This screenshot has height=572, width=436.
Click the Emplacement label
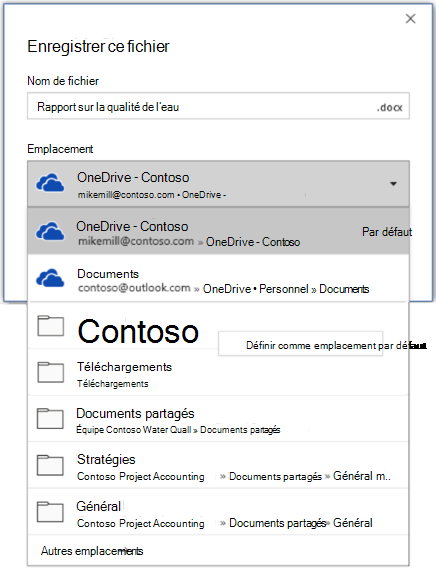point(60,149)
